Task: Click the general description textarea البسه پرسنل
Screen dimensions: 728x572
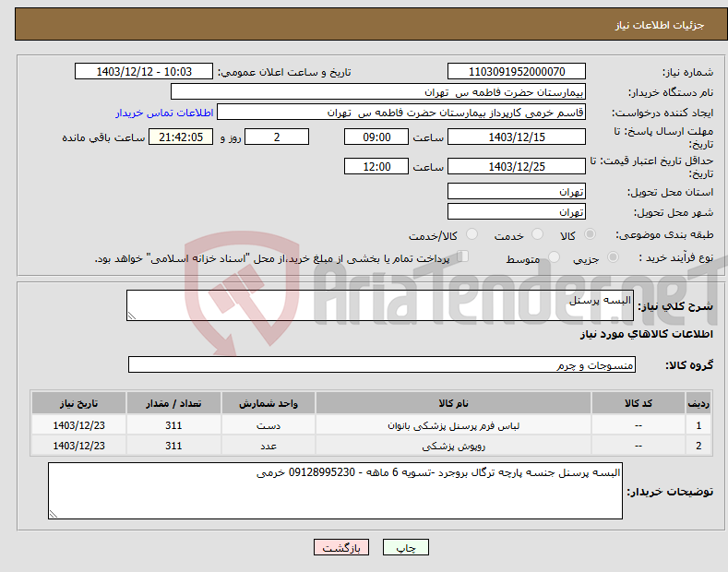Action: point(380,305)
